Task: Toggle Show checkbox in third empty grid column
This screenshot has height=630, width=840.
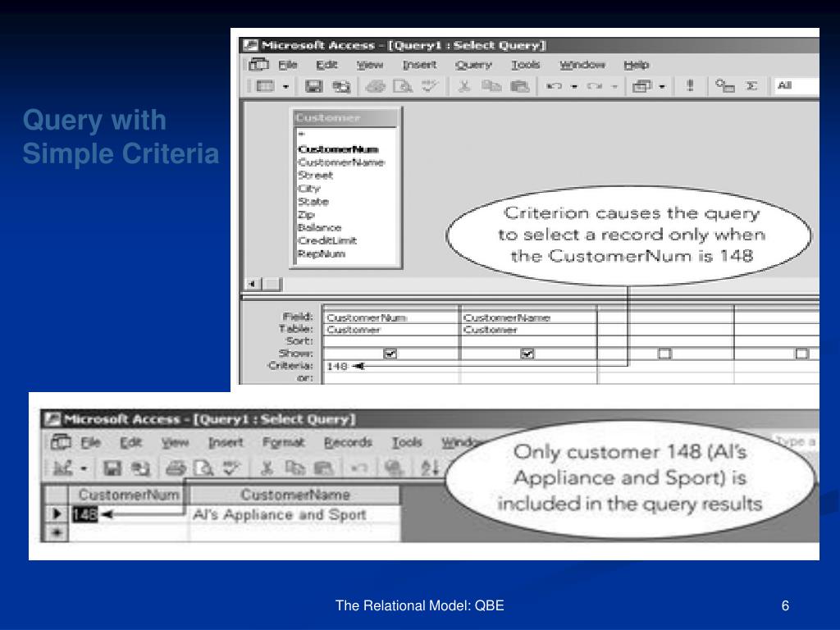Action: coord(664,354)
